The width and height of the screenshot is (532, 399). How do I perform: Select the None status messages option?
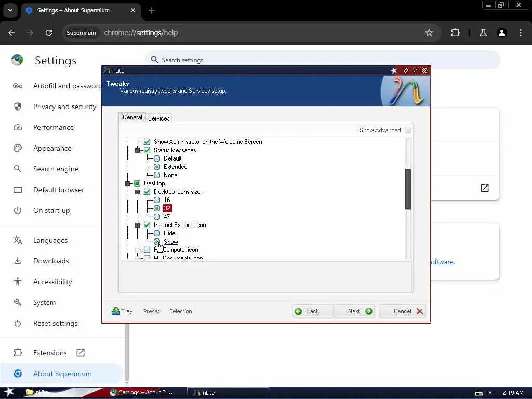pyautogui.click(x=157, y=175)
